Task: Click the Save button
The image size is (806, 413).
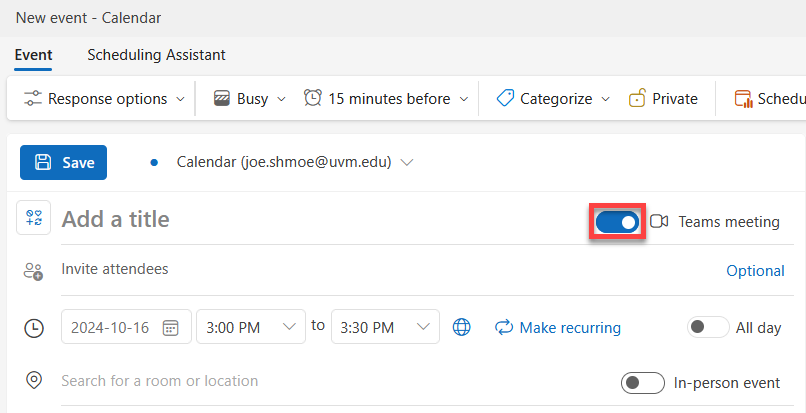Action: [x=64, y=163]
